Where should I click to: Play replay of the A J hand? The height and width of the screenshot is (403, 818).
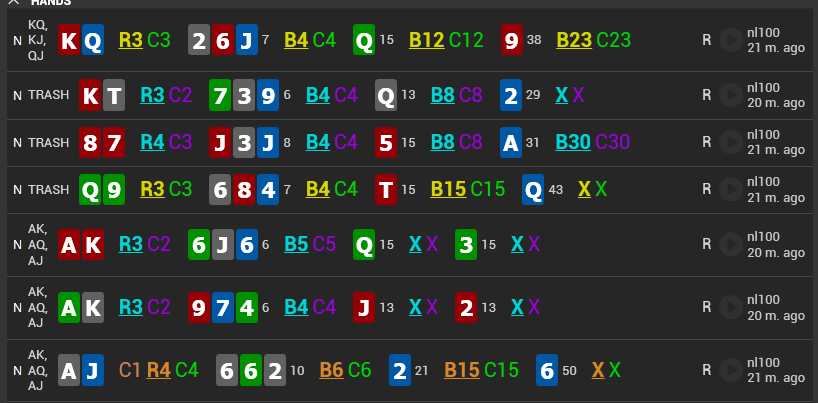click(731, 370)
